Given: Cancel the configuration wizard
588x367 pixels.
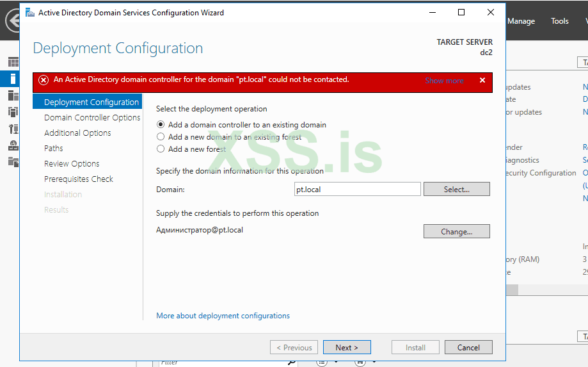Looking at the screenshot, I should [468, 348].
